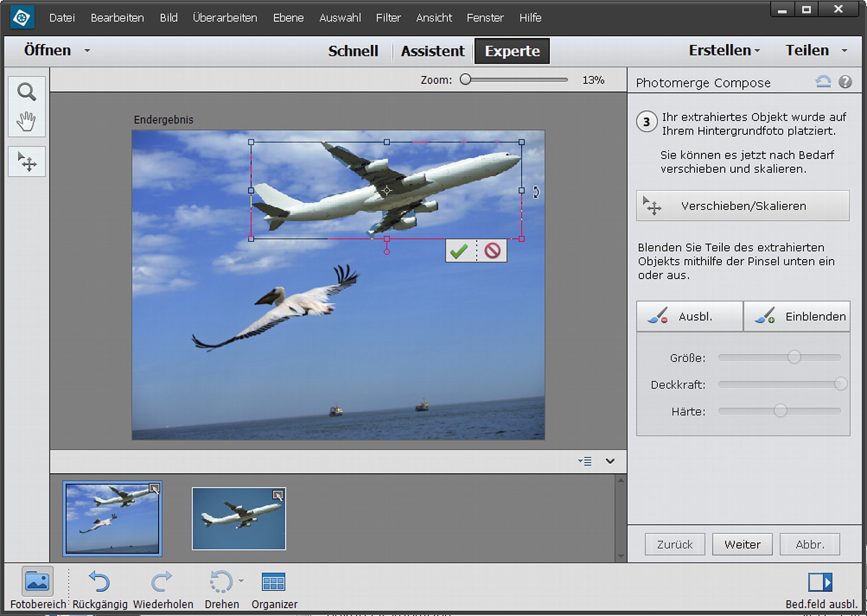Open the Hilfe menu
This screenshot has height=616, width=867.
pyautogui.click(x=530, y=18)
